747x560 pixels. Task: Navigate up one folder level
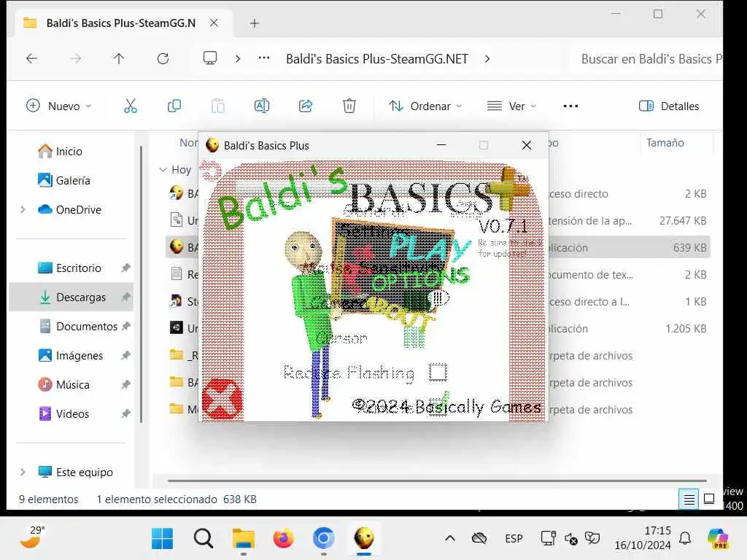coord(119,58)
